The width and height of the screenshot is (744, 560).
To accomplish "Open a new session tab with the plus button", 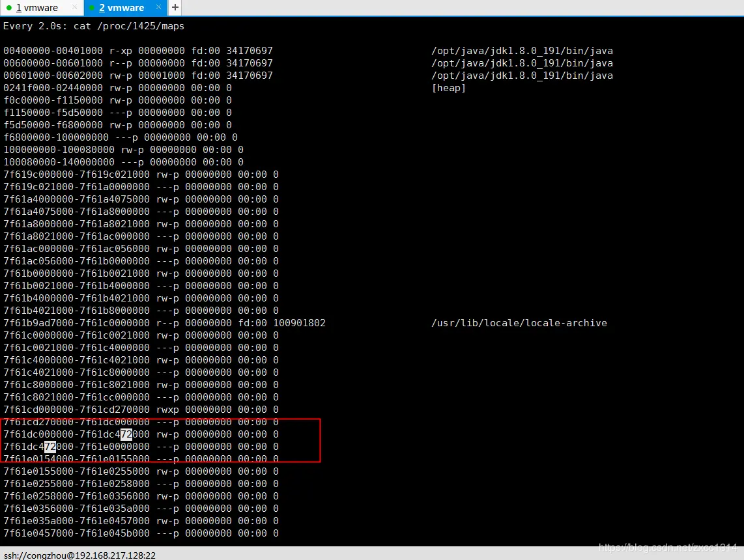I will pos(175,7).
